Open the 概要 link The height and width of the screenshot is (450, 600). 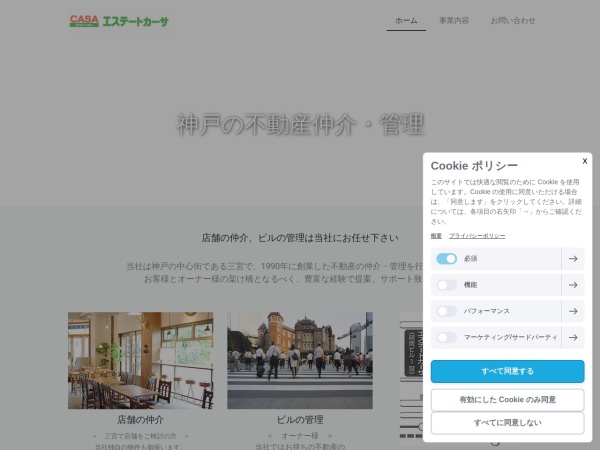point(436,236)
